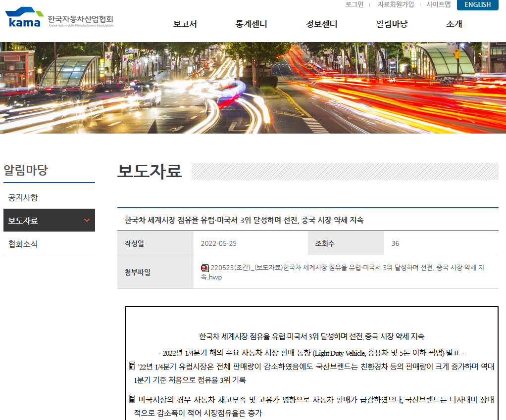Viewport: 506px width, 420px height.
Task: Open the 알림마당 top menu
Action: (391, 24)
